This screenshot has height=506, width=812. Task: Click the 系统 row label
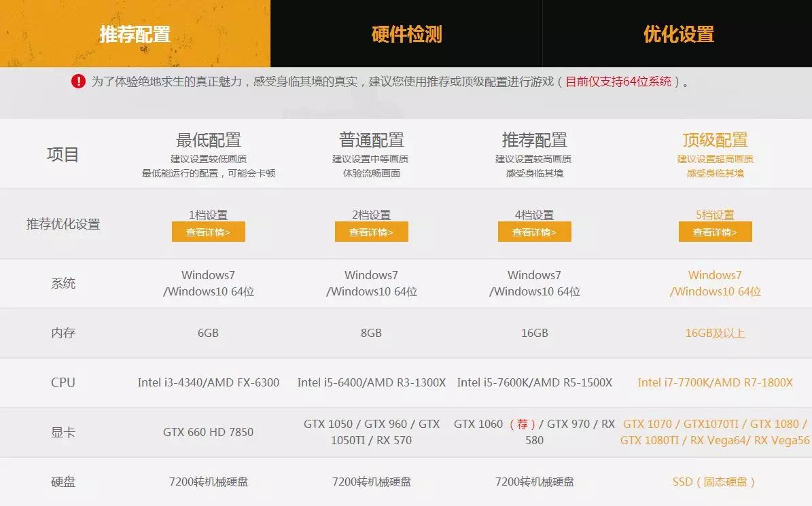point(63,283)
